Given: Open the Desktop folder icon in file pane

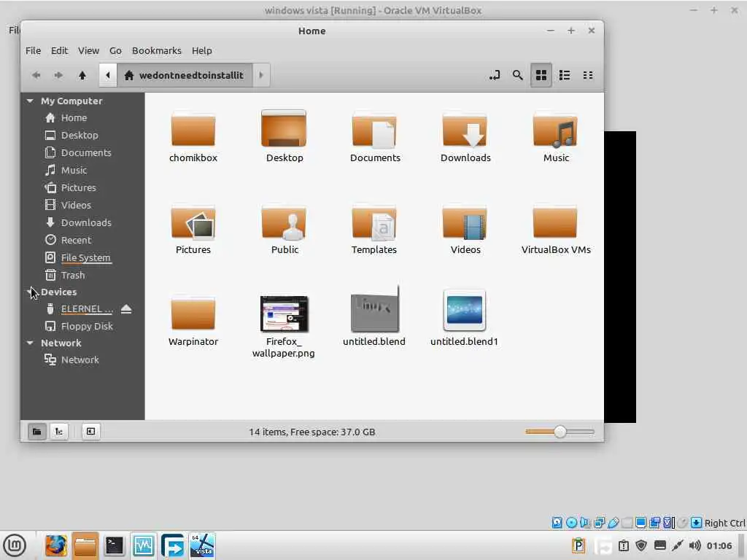Looking at the screenshot, I should click(284, 129).
